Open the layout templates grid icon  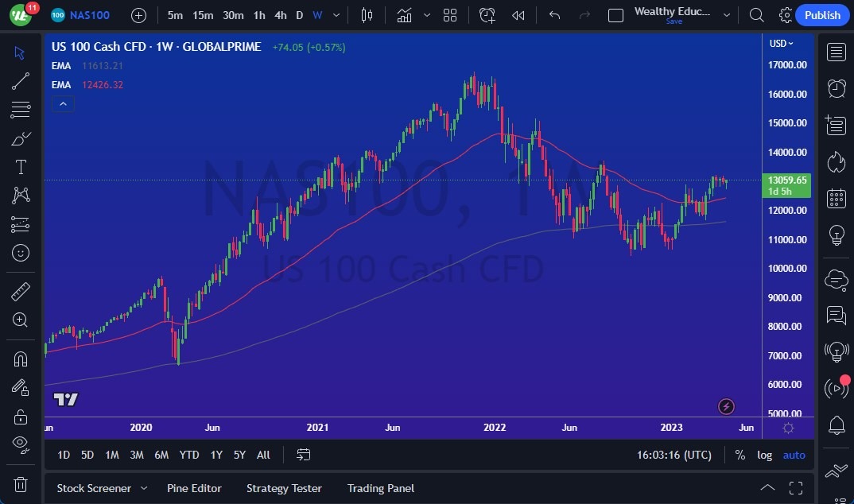coord(450,15)
